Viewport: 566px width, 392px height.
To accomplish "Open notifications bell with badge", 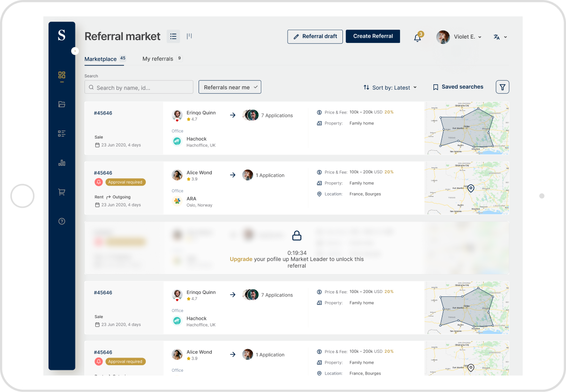I will tap(417, 37).
